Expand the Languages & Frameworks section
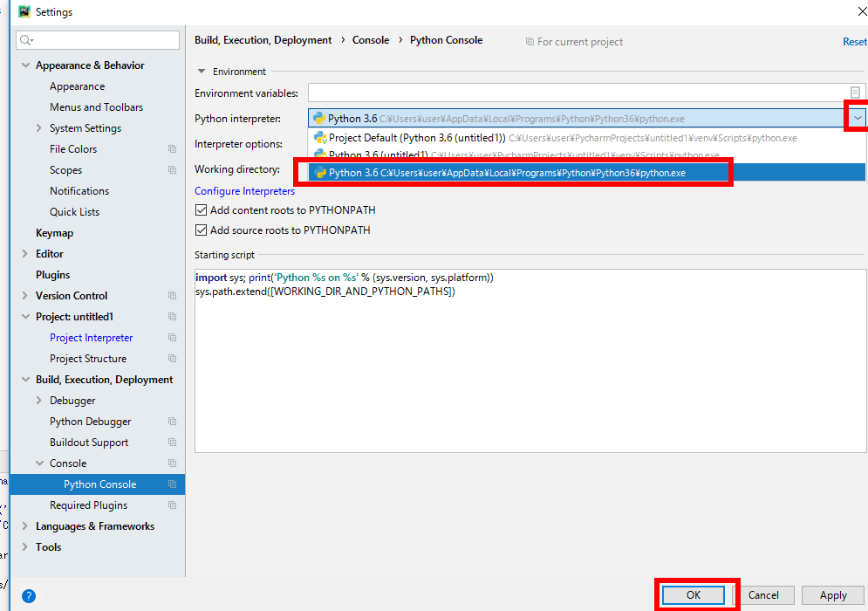 pyautogui.click(x=25, y=526)
